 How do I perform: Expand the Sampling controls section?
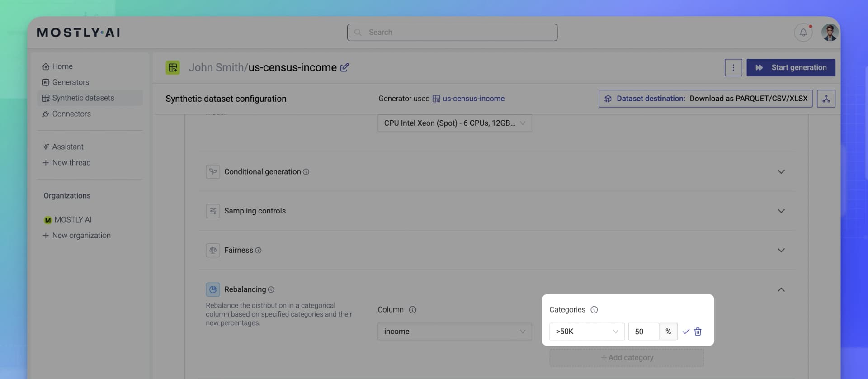click(x=781, y=211)
